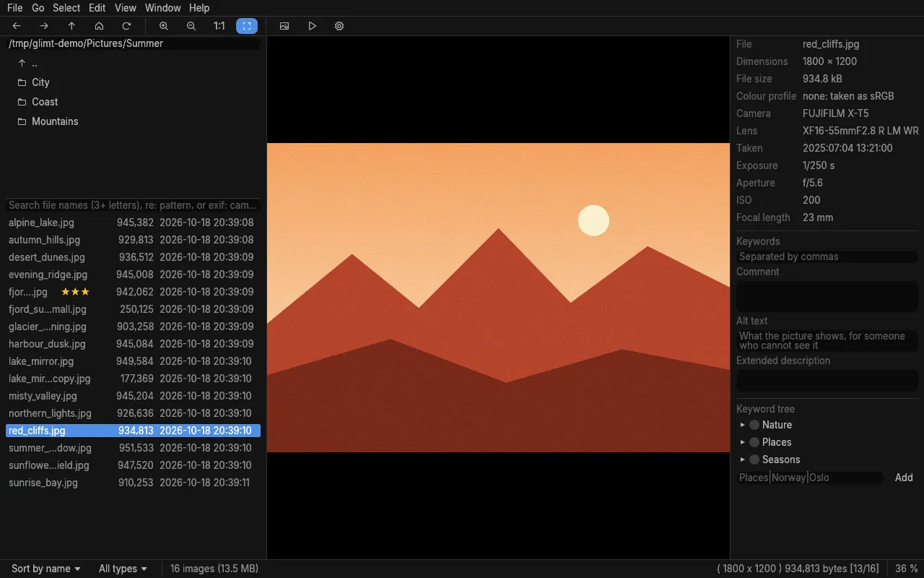
Task: Open the Mountains folder
Action: tap(134, 121)
